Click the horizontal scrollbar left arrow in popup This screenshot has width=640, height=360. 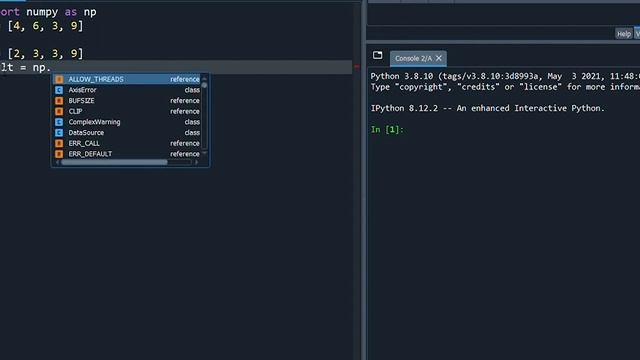coord(57,162)
